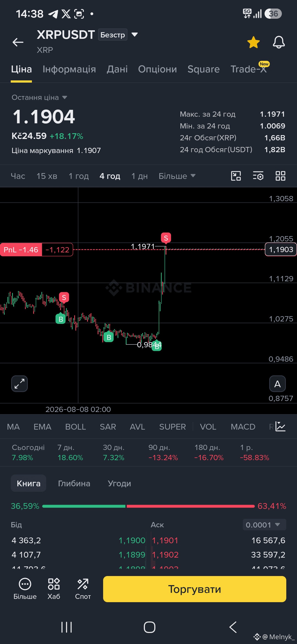Select Книга order book tab
The width and height of the screenshot is (297, 644).
tap(29, 483)
